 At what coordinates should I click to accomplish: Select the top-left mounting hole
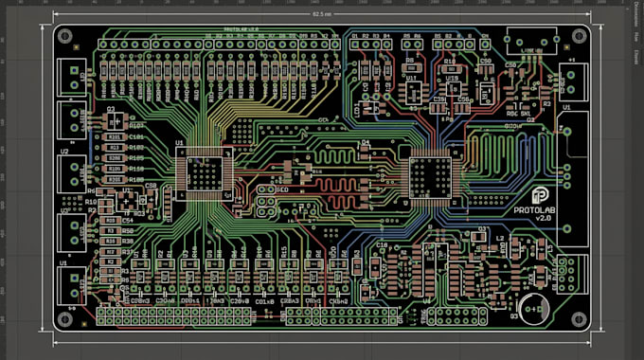[x=65, y=36]
